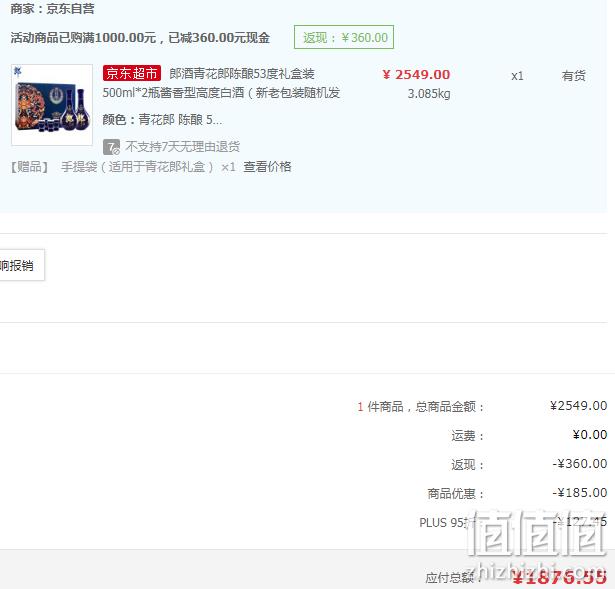Click the 报销 button at left edge

tap(22, 265)
